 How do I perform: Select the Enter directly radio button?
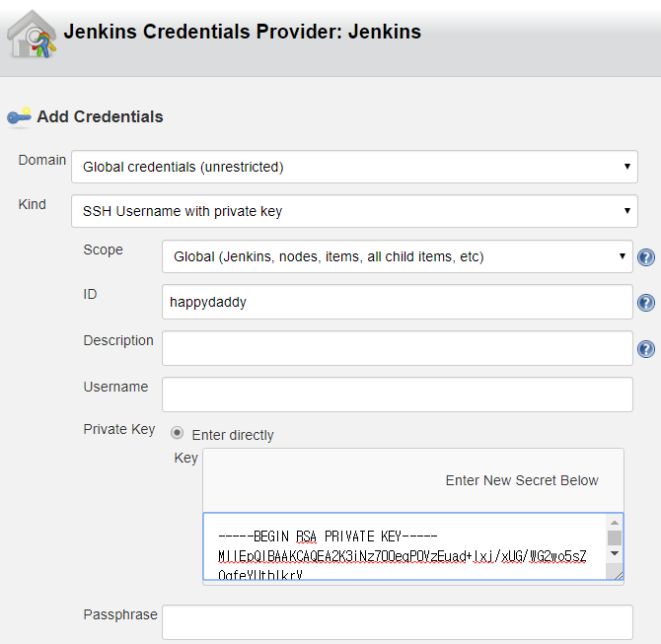[x=177, y=433]
